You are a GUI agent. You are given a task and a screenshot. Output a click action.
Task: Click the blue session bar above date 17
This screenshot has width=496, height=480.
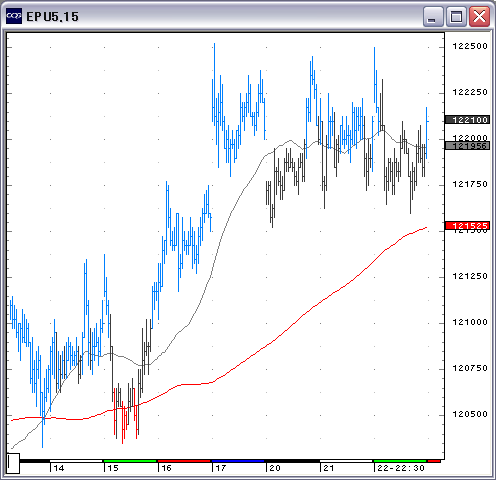pos(238,461)
